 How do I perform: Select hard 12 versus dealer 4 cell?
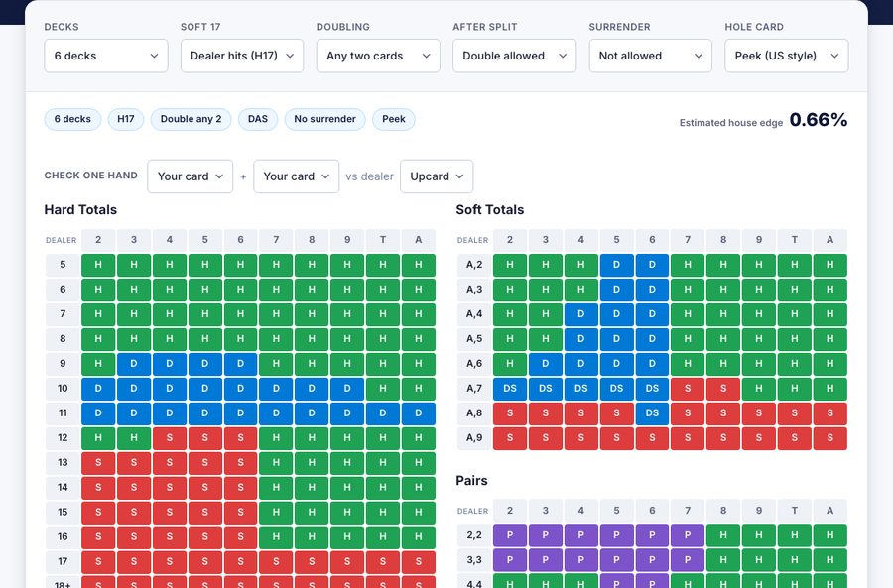(x=170, y=437)
